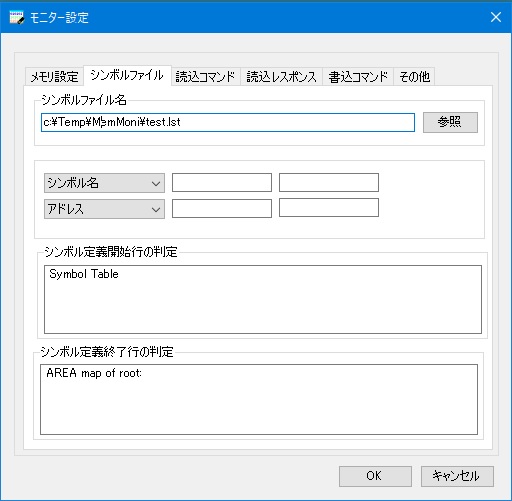Viewport: 512px width, 501px height.
Task: Click the モニター設定 title bar app icon
Action: 17,17
